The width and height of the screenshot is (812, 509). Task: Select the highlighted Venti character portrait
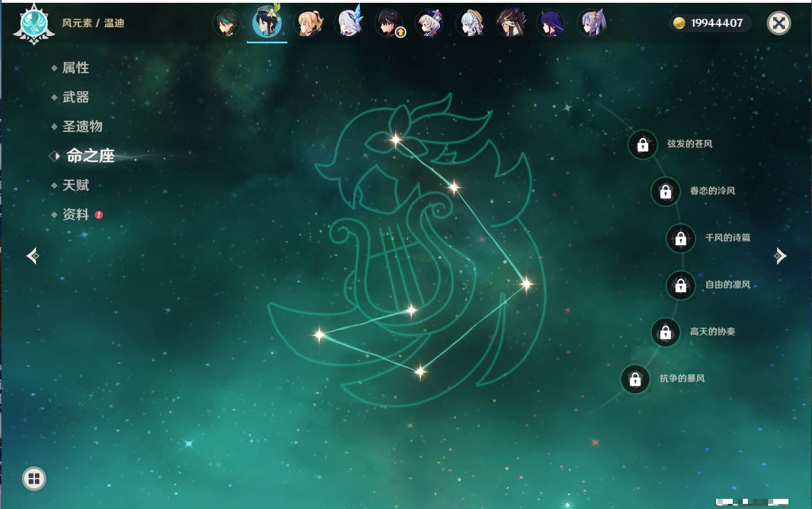pyautogui.click(x=267, y=22)
